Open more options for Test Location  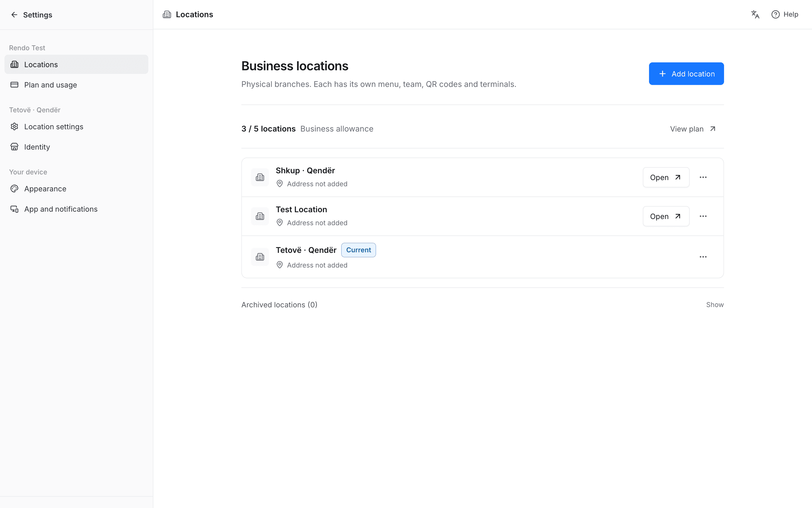coord(703,216)
